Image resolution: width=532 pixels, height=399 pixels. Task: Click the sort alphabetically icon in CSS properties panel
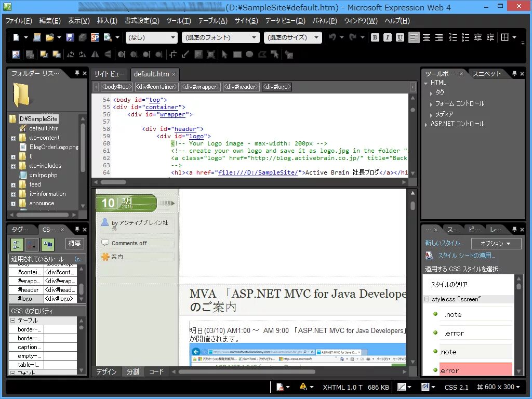pos(32,244)
